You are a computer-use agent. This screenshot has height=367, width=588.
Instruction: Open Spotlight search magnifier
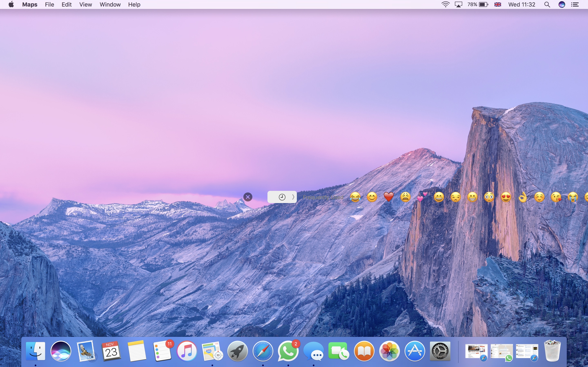[x=547, y=5]
